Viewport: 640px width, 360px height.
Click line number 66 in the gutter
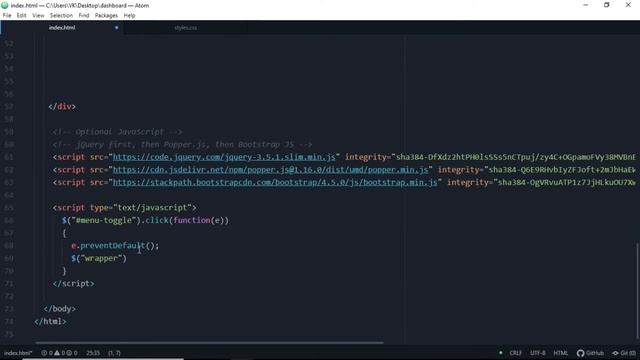pyautogui.click(x=9, y=220)
